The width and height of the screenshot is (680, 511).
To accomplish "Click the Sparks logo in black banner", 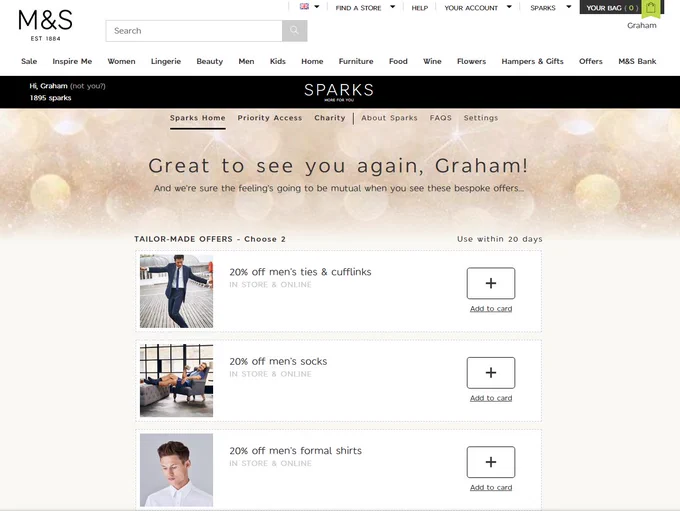I will tap(339, 92).
